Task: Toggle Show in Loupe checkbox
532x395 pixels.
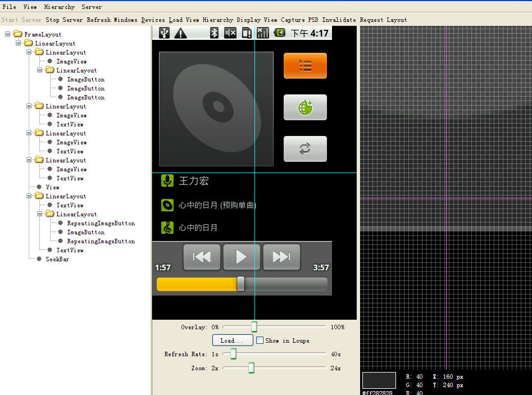Action: click(260, 340)
